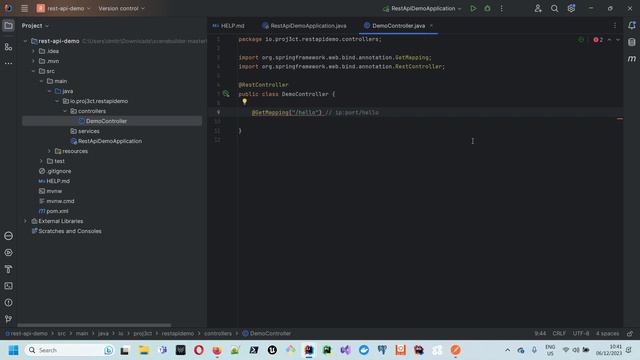The width and height of the screenshot is (640, 360).
Task: Open Code With Me user icon
Action: [538, 8]
